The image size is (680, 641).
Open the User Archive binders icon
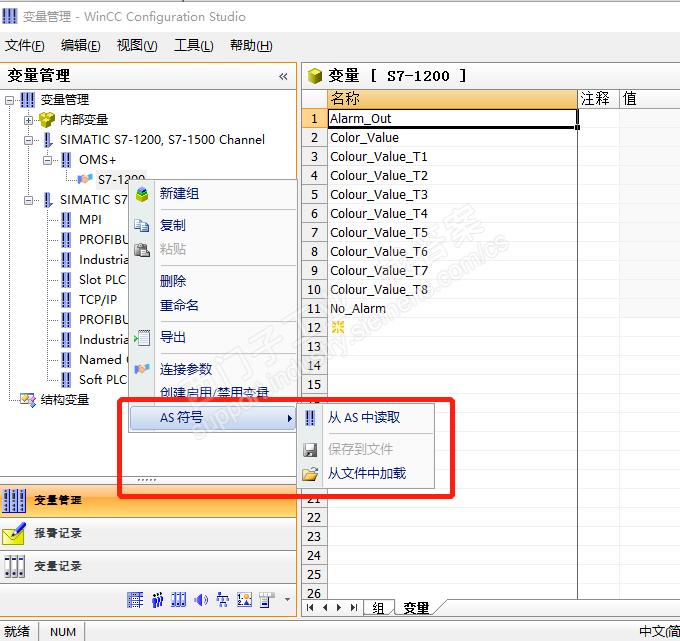(179, 600)
